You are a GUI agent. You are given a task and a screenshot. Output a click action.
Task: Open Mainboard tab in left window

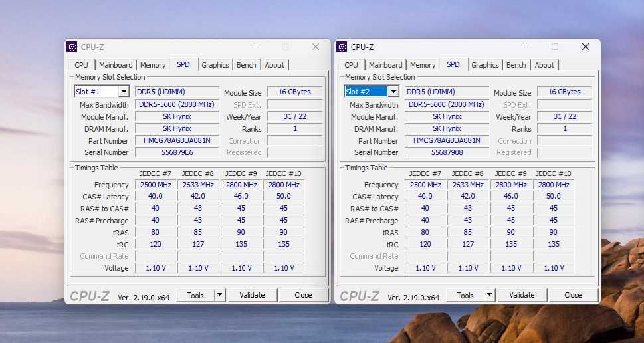[x=116, y=65]
